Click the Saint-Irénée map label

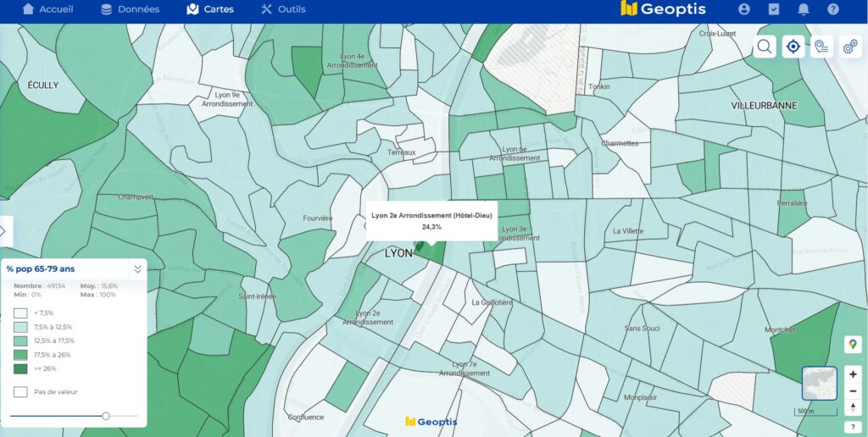257,296
